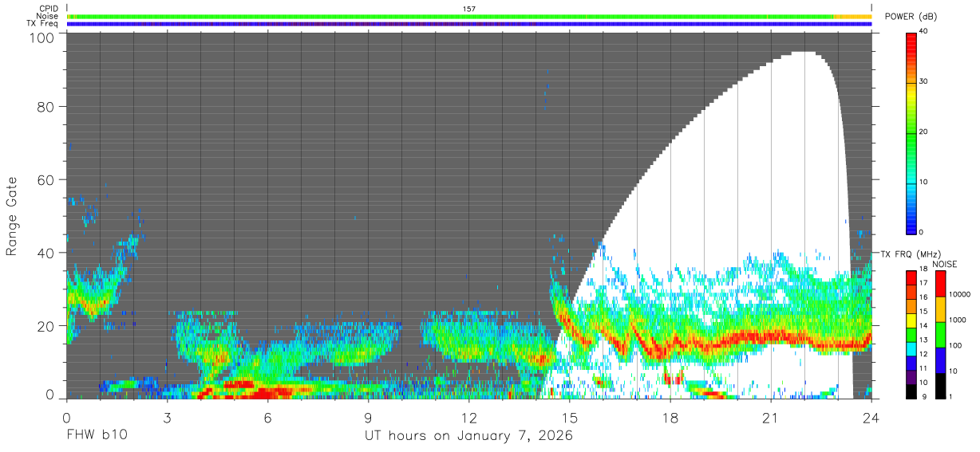Click the CPID value '157'
This screenshot has width=980, height=452.
469,9
